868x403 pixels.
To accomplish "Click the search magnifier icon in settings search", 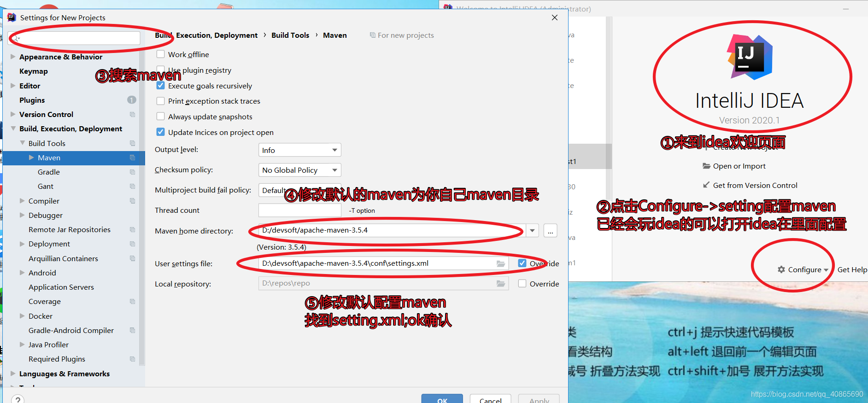I will tap(15, 38).
